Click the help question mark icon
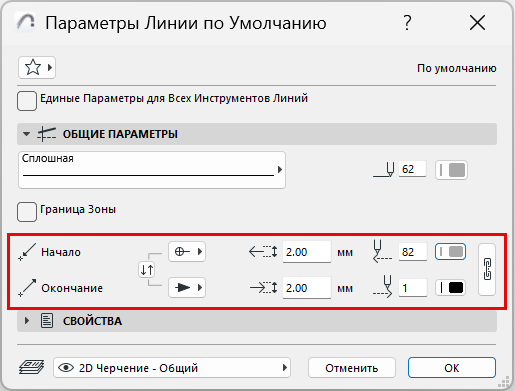The width and height of the screenshot is (515, 391). 407,23
